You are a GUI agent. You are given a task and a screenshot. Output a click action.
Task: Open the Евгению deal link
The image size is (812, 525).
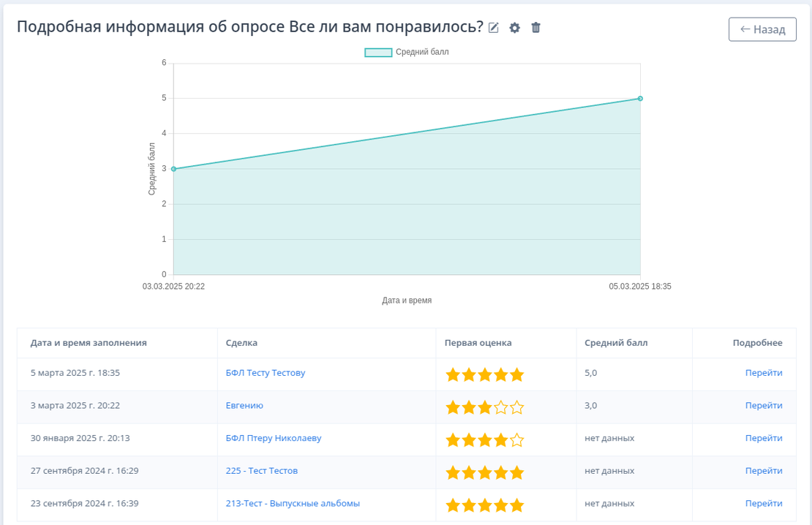click(x=244, y=406)
